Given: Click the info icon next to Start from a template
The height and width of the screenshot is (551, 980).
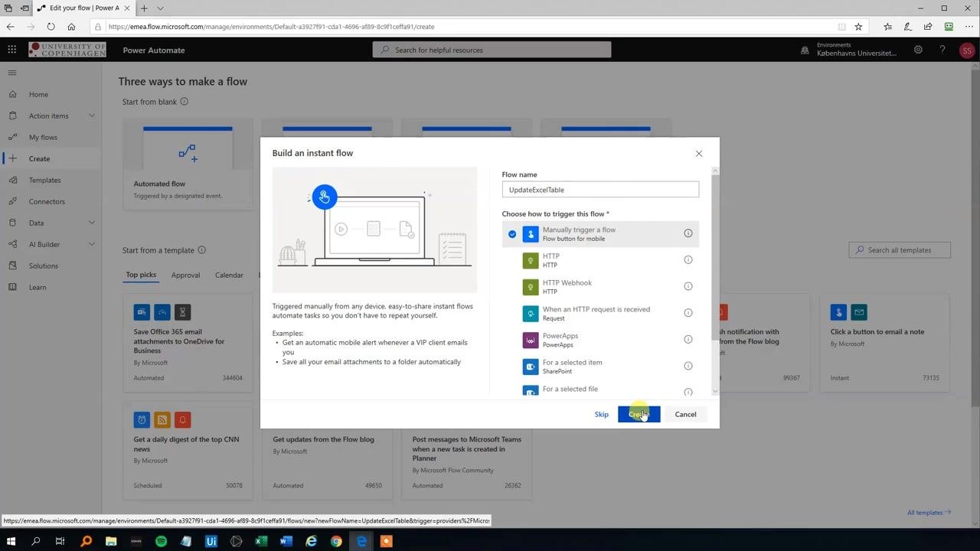Looking at the screenshot, I should (201, 250).
